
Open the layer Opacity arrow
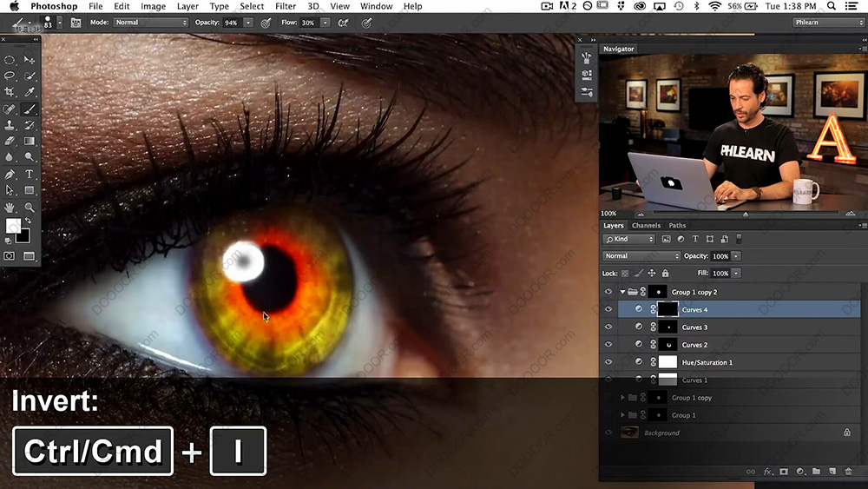(x=736, y=256)
